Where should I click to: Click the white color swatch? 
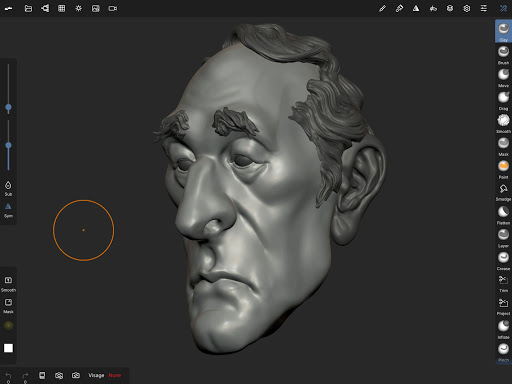point(8,348)
